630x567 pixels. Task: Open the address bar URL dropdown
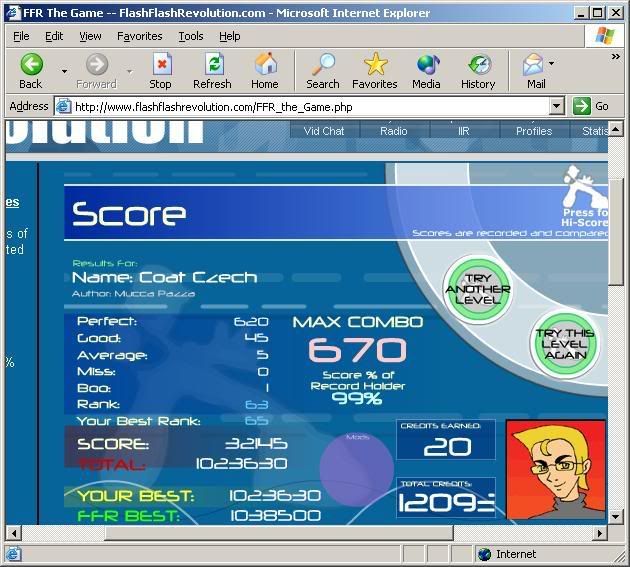[557, 106]
